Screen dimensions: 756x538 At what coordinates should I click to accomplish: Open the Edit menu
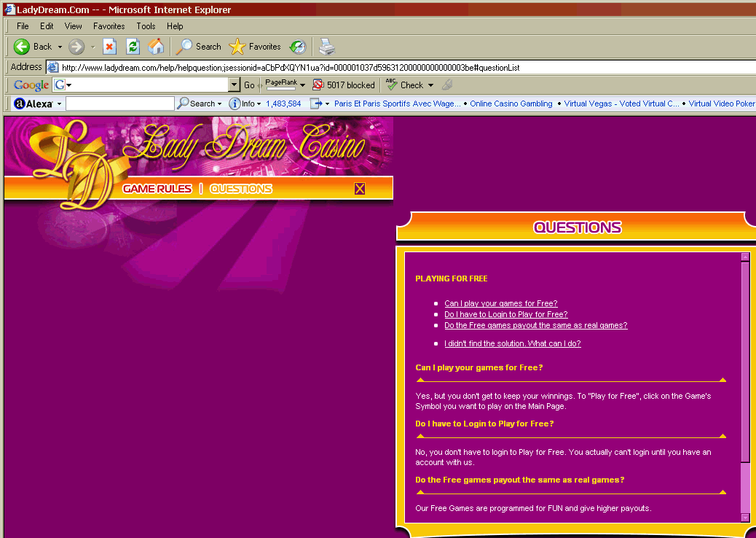pos(47,26)
